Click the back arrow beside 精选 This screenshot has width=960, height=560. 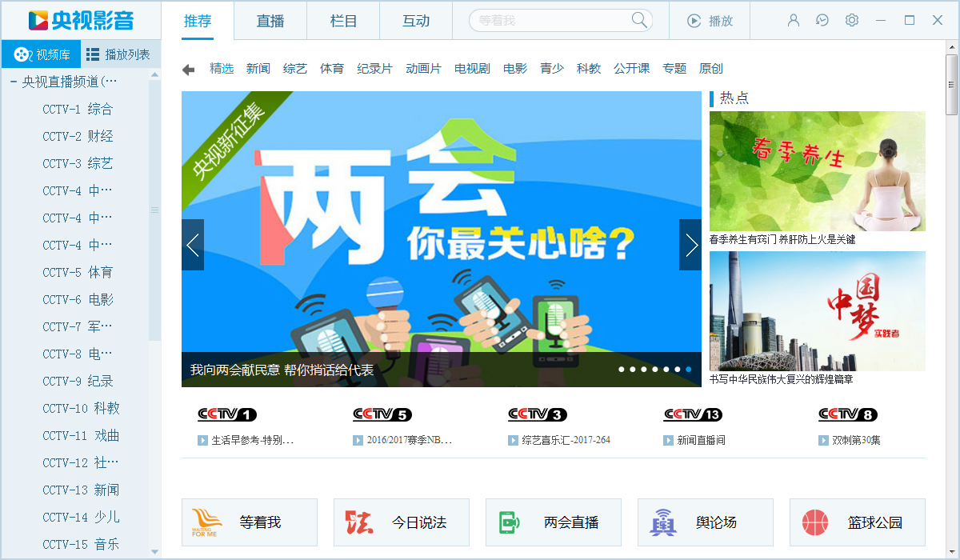point(189,70)
